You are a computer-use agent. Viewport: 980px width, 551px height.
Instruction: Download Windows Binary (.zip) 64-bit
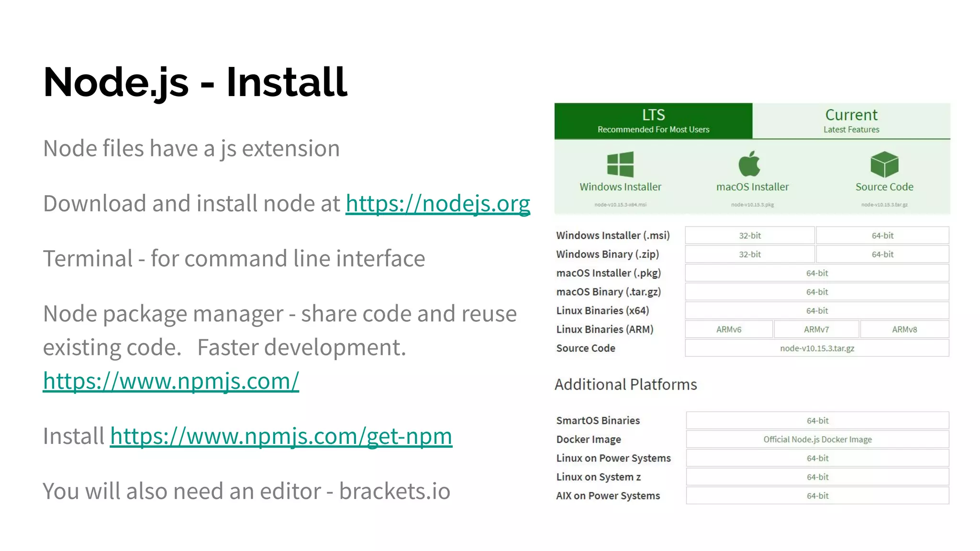tap(882, 254)
